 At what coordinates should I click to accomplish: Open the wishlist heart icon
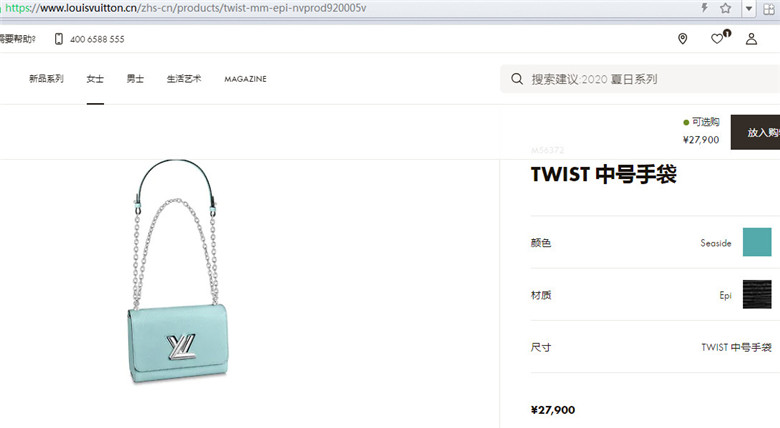tap(717, 39)
